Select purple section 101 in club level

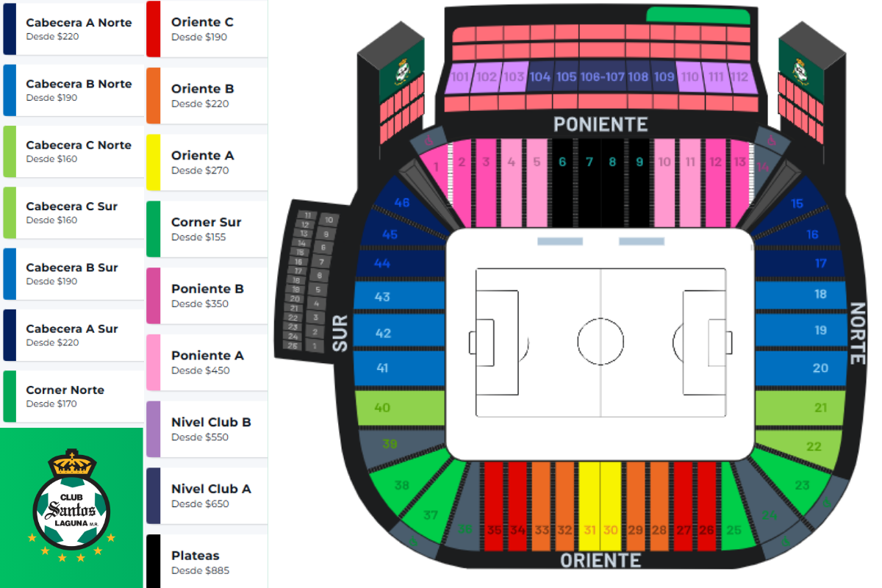460,78
